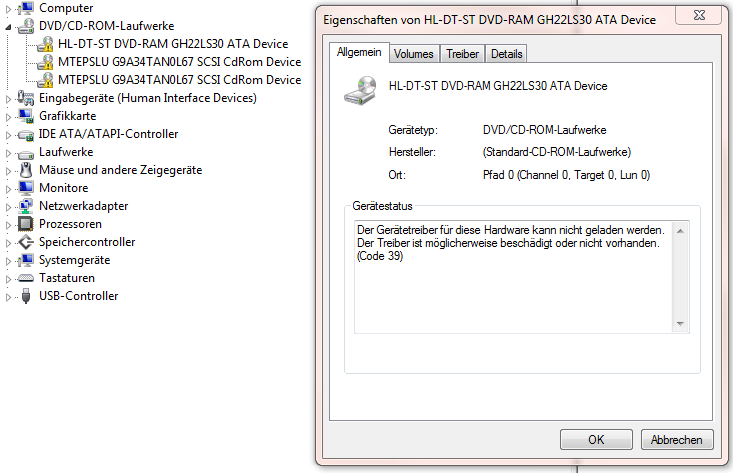
Task: Select the Mäuse und andere Zeigegeräte mouse icon
Action: pos(26,170)
